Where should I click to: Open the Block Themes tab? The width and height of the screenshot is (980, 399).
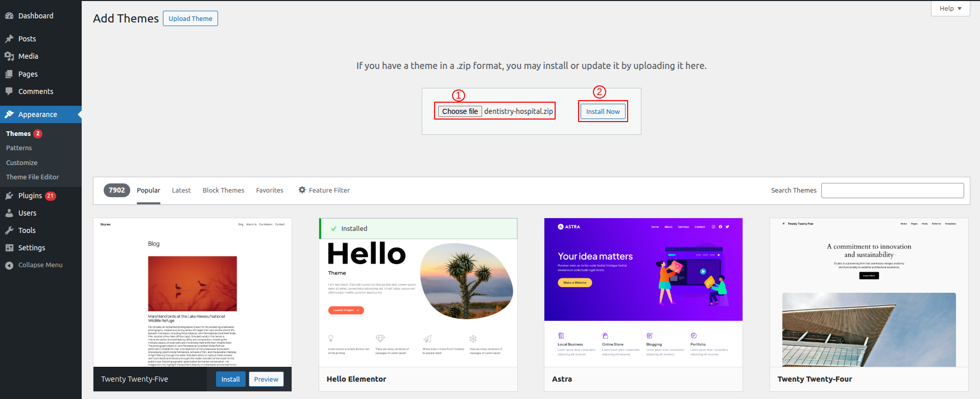[223, 190]
